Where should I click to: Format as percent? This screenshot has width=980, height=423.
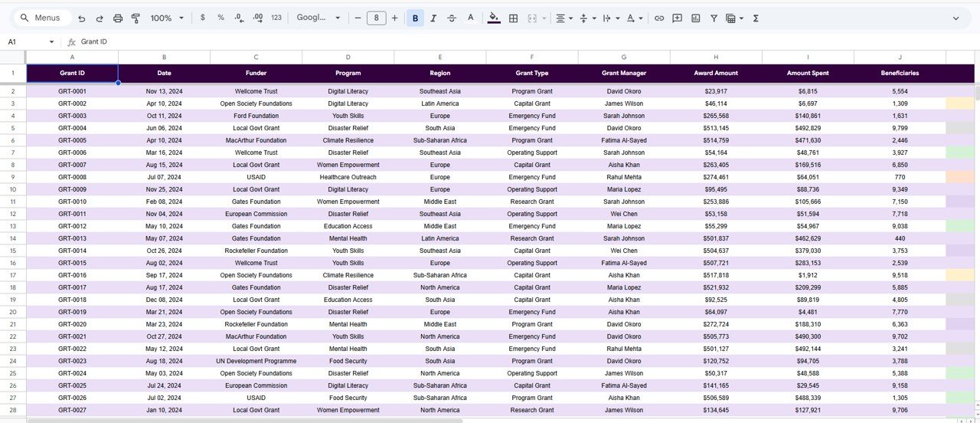(220, 18)
